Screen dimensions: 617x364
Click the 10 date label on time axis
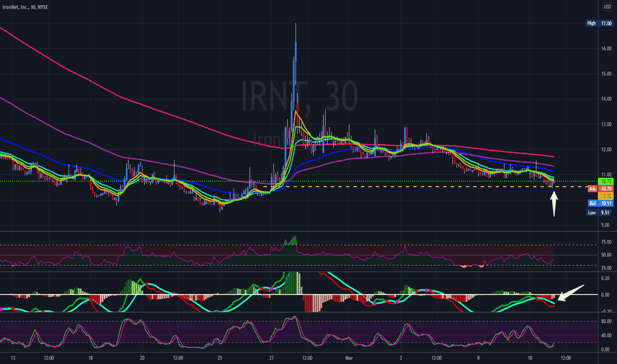point(530,358)
